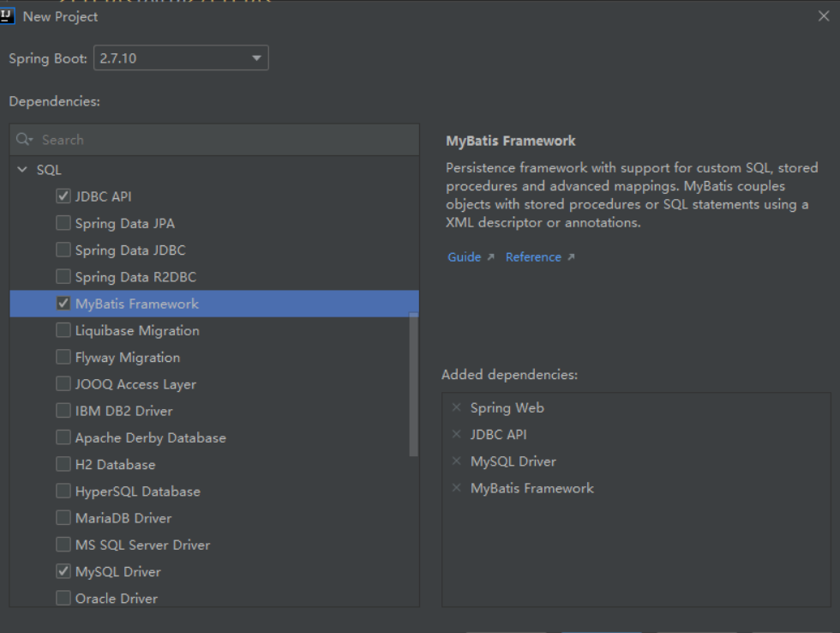This screenshot has width=840, height=633.
Task: Remove JDBC API using its X icon
Action: tap(456, 434)
